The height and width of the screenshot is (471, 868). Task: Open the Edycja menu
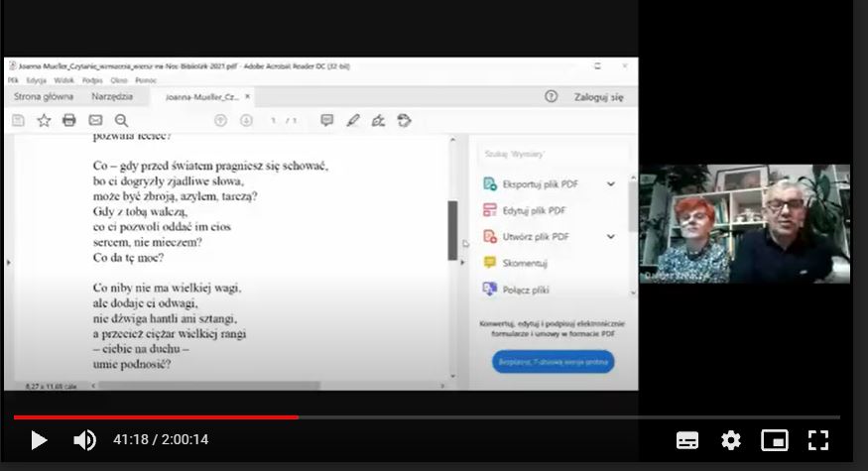click(x=36, y=80)
